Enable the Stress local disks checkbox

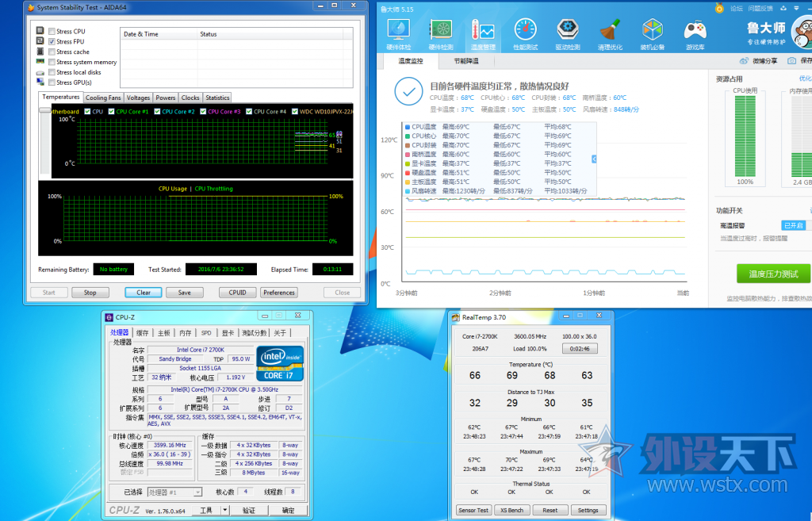[52, 72]
